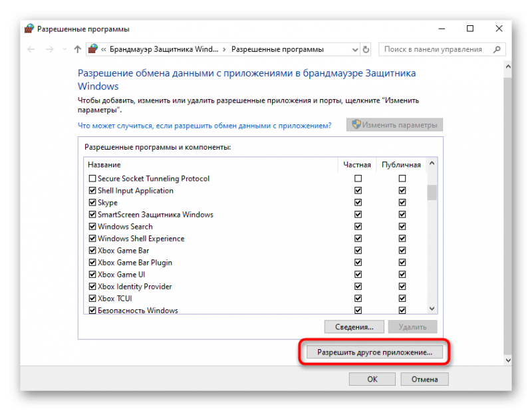Expand address bar history dropdown
Image resolution: width=532 pixels, height=411 pixels.
coord(355,50)
